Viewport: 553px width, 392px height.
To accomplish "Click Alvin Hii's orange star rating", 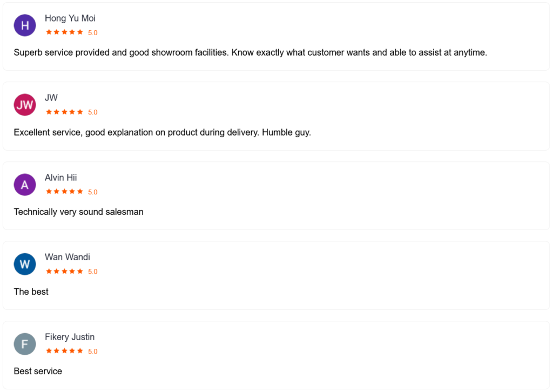I will click(65, 192).
